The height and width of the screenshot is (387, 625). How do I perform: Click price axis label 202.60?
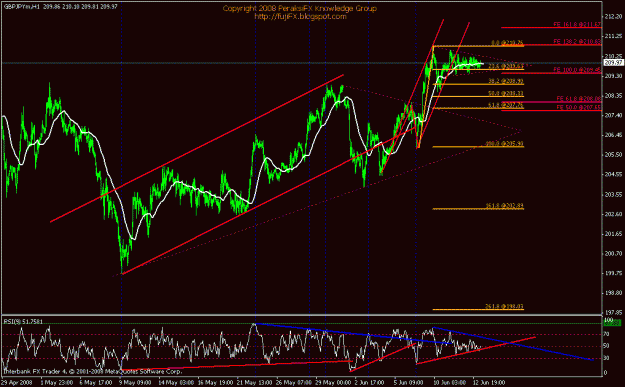pyautogui.click(x=614, y=214)
